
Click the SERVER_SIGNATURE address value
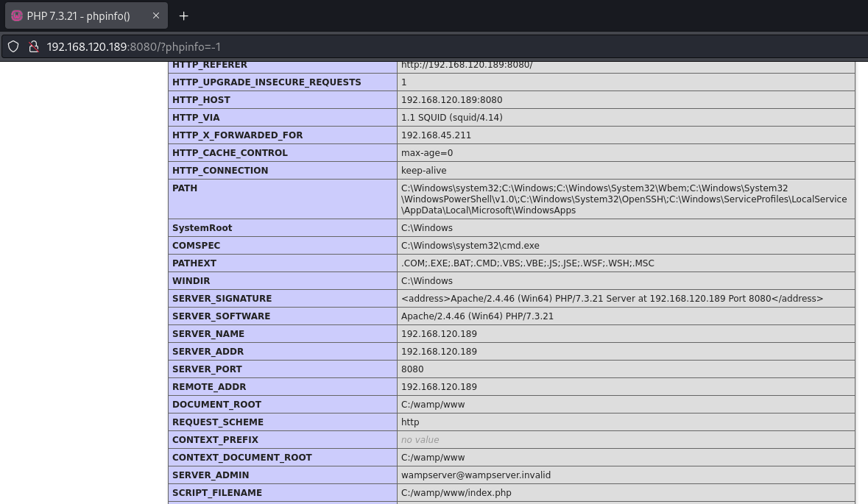(612, 299)
